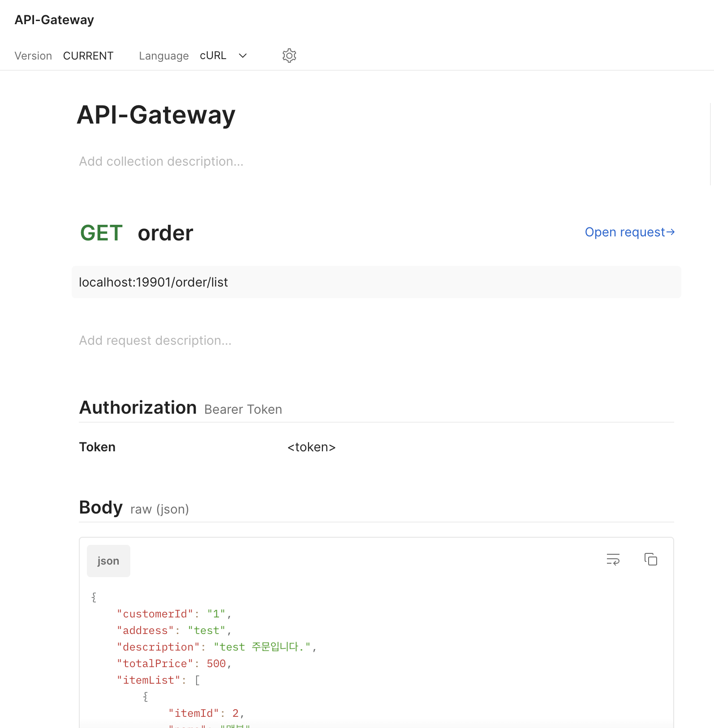714x728 pixels.
Task: Open the documentation settings gear
Action: coord(289,56)
